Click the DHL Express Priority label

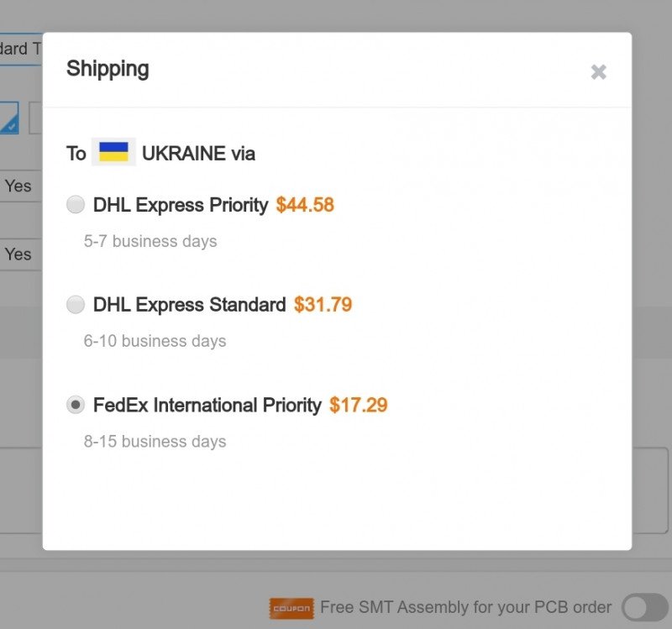coord(181,205)
